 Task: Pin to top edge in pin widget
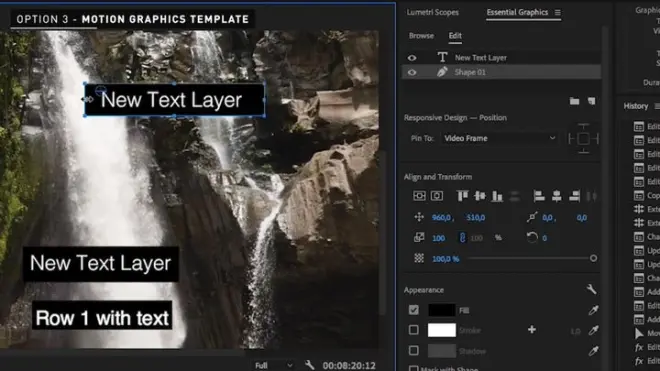pos(583,127)
